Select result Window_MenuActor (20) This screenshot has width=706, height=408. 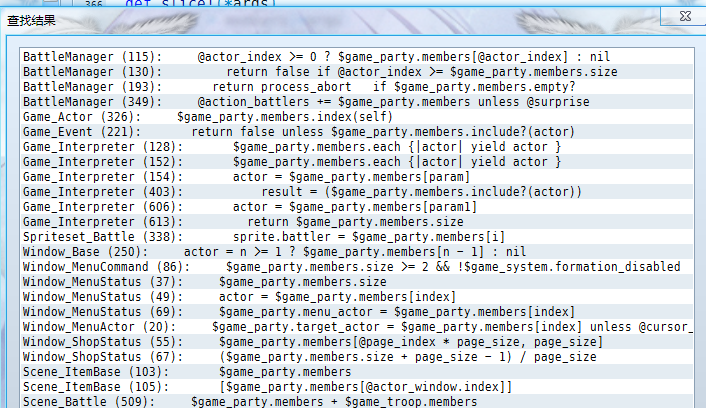(x=356, y=327)
